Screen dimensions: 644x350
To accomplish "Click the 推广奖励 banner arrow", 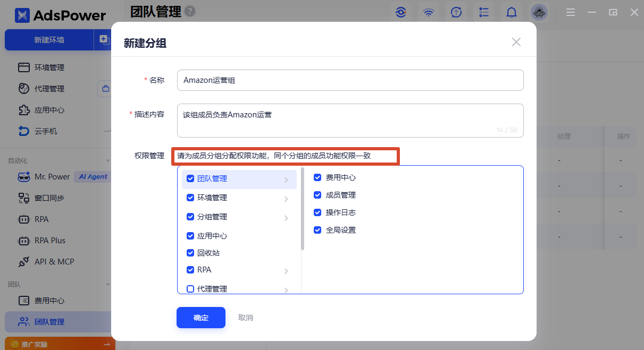I will pos(106,345).
